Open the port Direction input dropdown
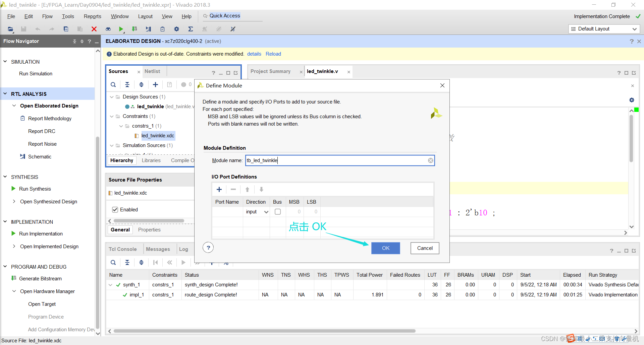 click(257, 212)
